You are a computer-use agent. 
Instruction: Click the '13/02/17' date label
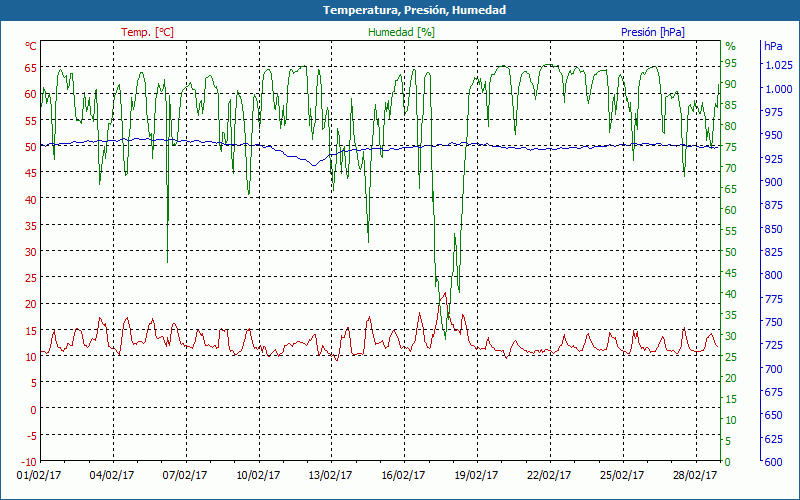point(330,475)
